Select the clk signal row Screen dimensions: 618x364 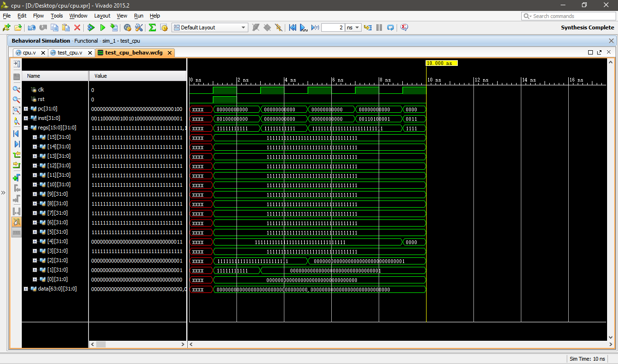(55, 90)
